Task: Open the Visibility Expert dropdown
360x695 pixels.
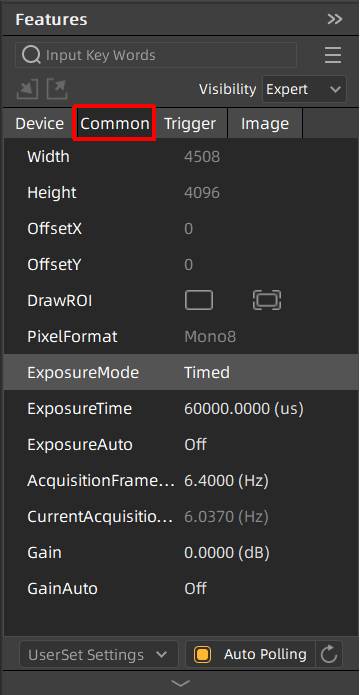Action: click(304, 89)
